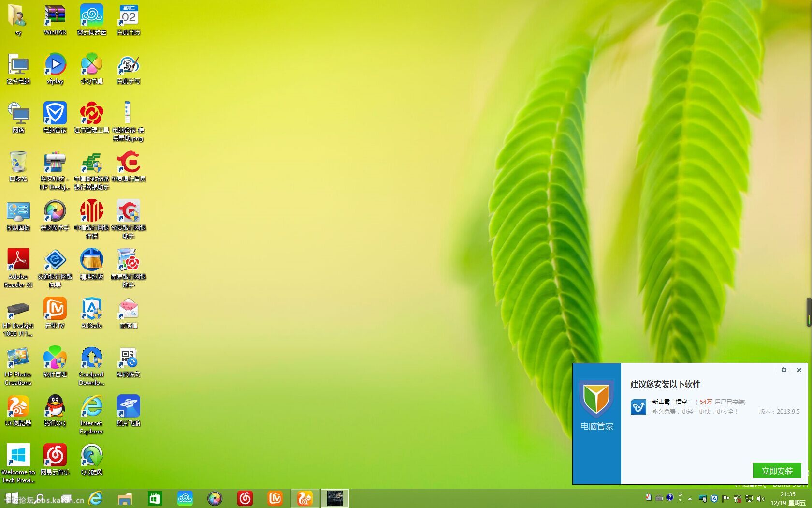This screenshot has width=812, height=508.
Task: Click the Action Center flag tray icon
Action: (x=725, y=498)
